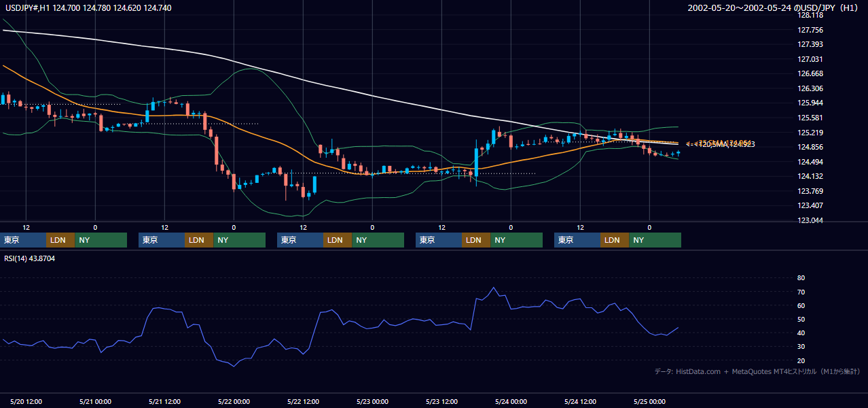The image size is (868, 408).
Task: Pick price level 127.031 on axis
Action: pyautogui.click(x=810, y=59)
